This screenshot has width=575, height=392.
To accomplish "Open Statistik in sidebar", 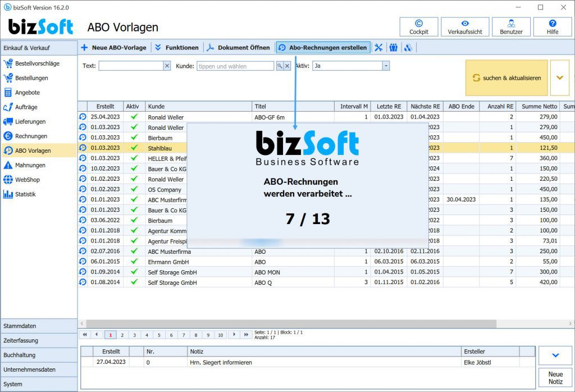I will tap(38, 194).
